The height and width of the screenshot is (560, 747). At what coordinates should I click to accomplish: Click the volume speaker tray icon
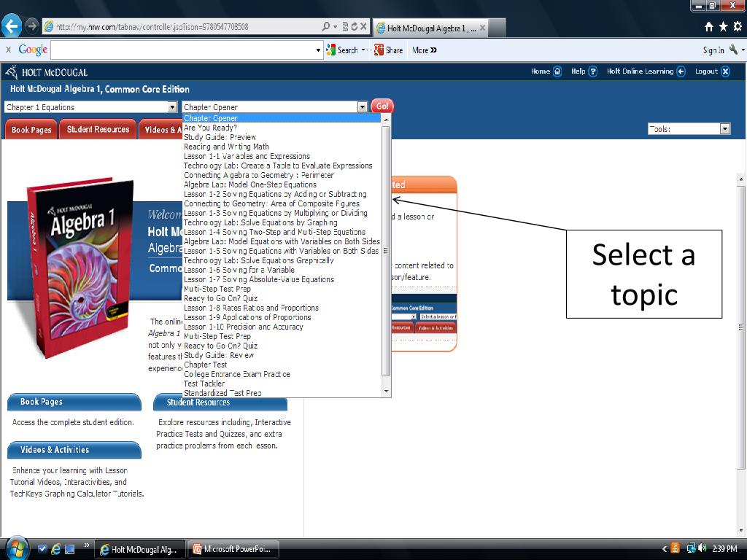point(702,548)
